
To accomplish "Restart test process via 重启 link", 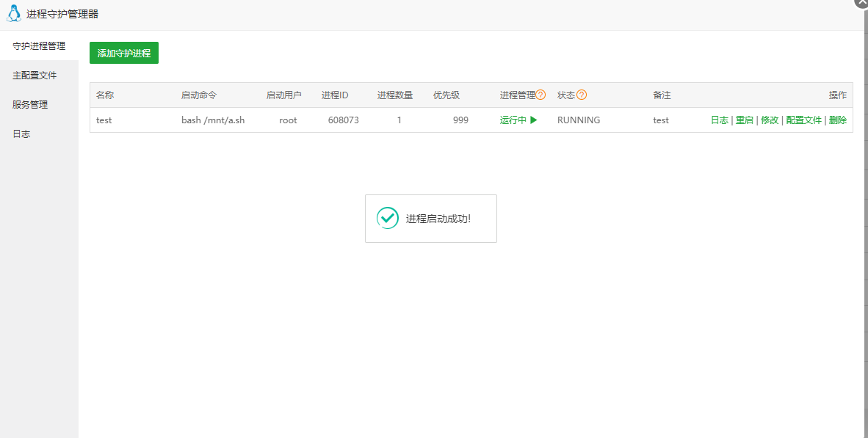I will [x=744, y=120].
